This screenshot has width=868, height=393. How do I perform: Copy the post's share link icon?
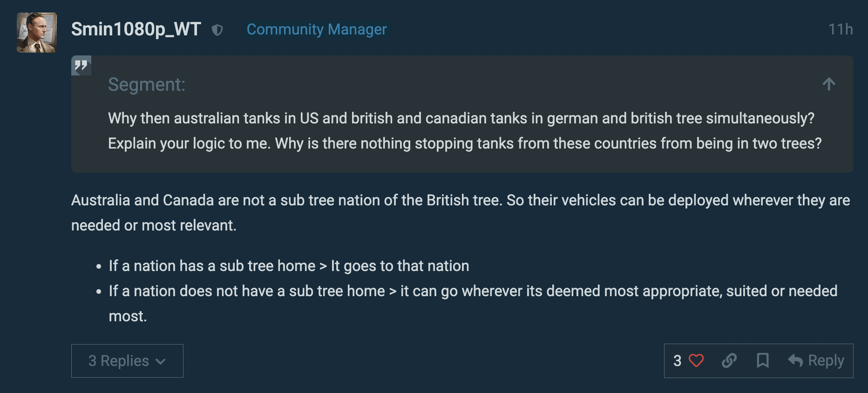[729, 360]
